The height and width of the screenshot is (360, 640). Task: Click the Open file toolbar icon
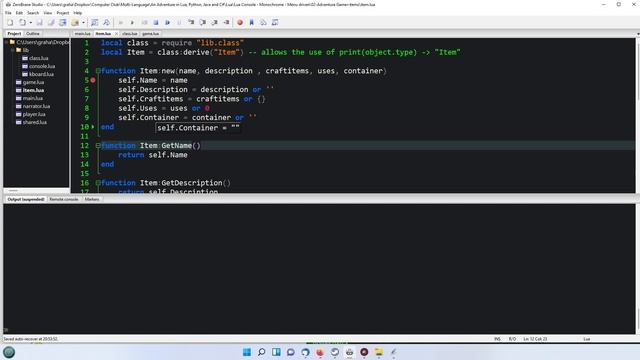click(x=22, y=22)
